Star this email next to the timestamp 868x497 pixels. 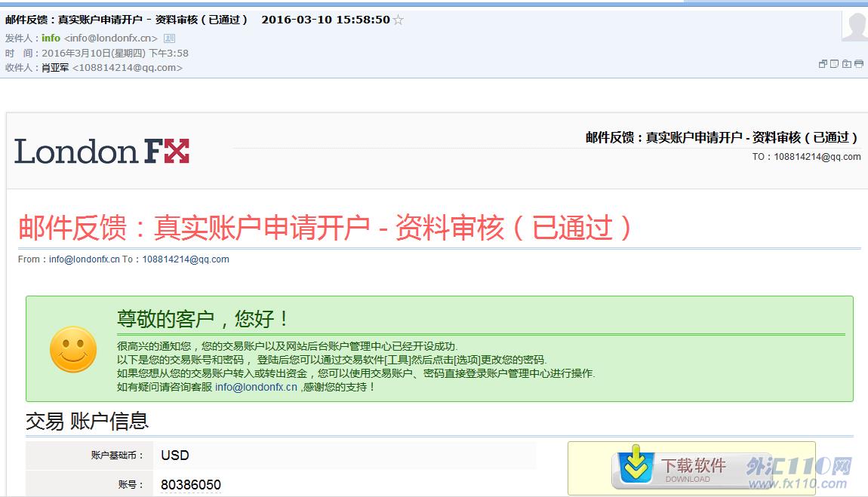399,20
